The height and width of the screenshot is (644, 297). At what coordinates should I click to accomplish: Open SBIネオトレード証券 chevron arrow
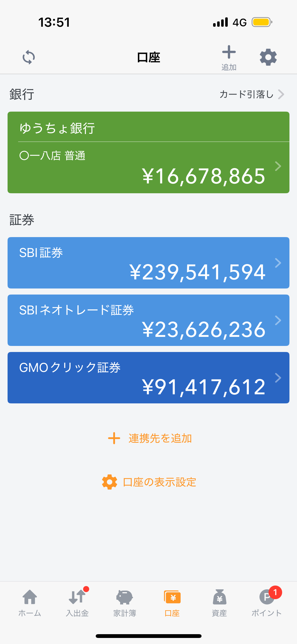pyautogui.click(x=278, y=320)
